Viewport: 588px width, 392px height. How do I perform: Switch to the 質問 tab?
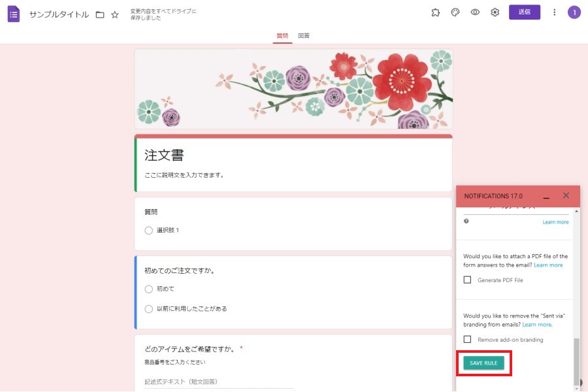282,36
